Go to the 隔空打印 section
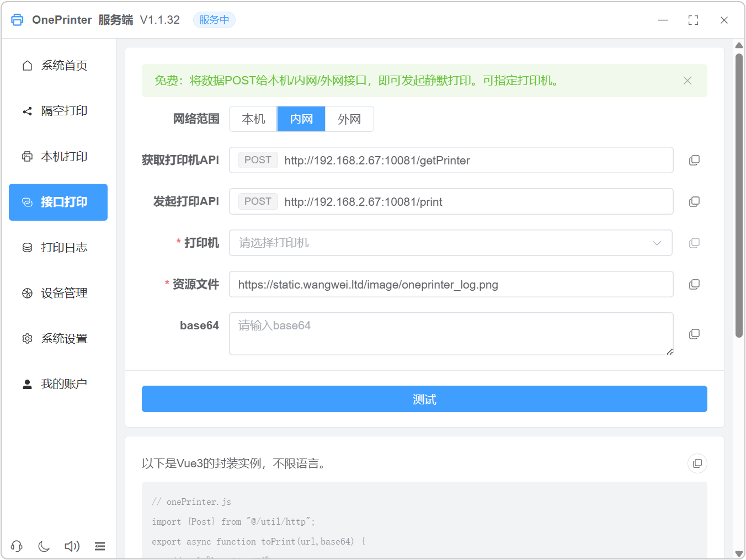The height and width of the screenshot is (560, 746). tap(58, 111)
